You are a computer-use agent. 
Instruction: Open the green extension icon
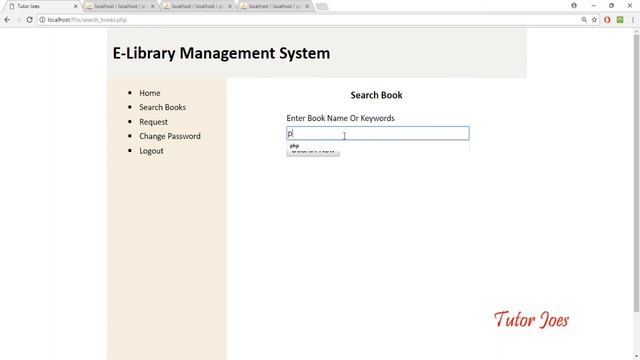[620, 20]
